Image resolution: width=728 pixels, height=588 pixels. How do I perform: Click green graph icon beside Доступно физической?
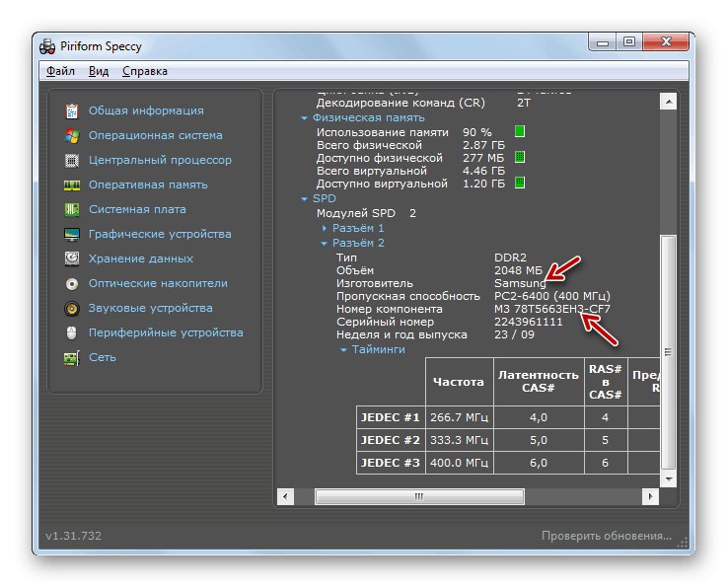pos(520,158)
